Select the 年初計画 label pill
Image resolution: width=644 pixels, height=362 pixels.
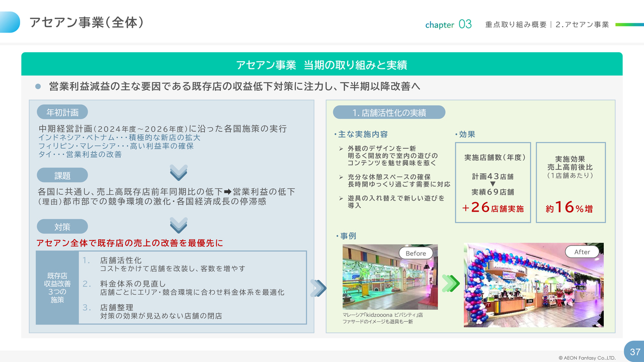pyautogui.click(x=62, y=112)
